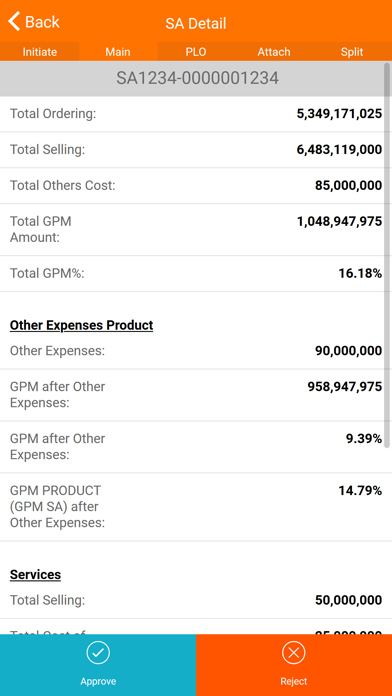392x696 pixels.
Task: Click the Services section heading
Action: 35,575
